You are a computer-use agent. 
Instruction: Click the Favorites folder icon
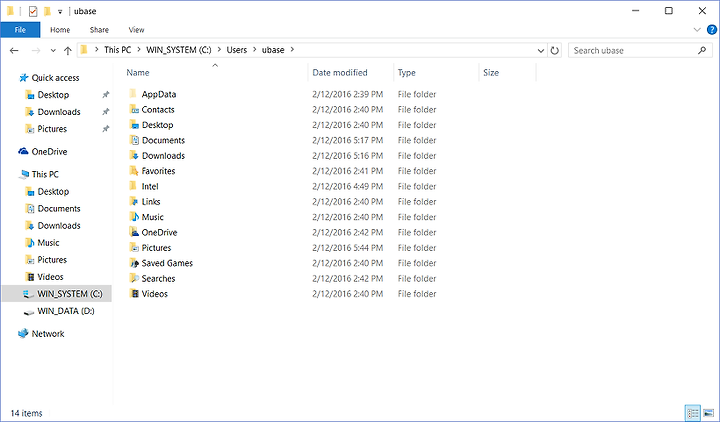tap(134, 171)
